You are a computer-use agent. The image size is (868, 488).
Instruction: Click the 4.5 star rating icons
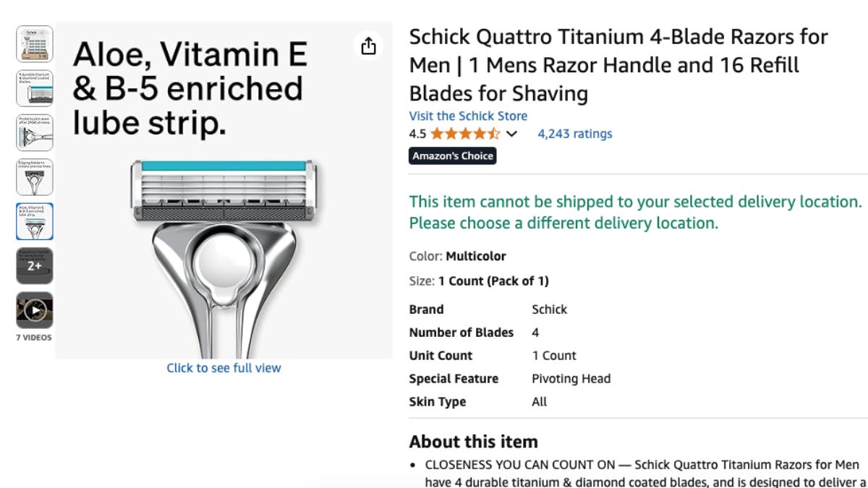(465, 134)
